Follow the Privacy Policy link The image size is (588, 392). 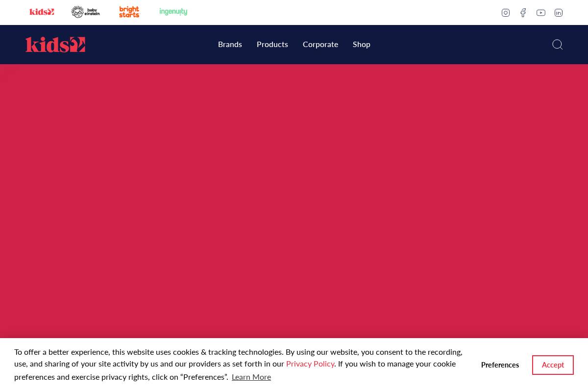(x=310, y=364)
